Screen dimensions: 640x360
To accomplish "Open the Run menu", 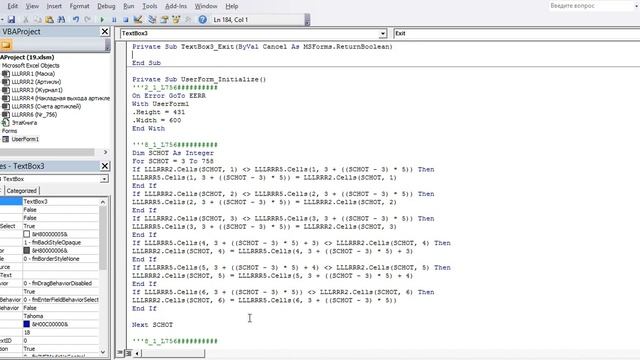I will (x=129, y=6).
